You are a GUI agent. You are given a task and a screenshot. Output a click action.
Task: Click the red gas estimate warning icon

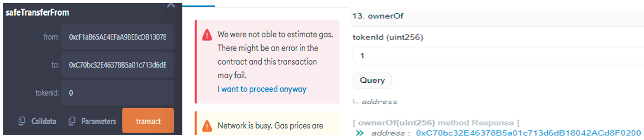[207, 35]
